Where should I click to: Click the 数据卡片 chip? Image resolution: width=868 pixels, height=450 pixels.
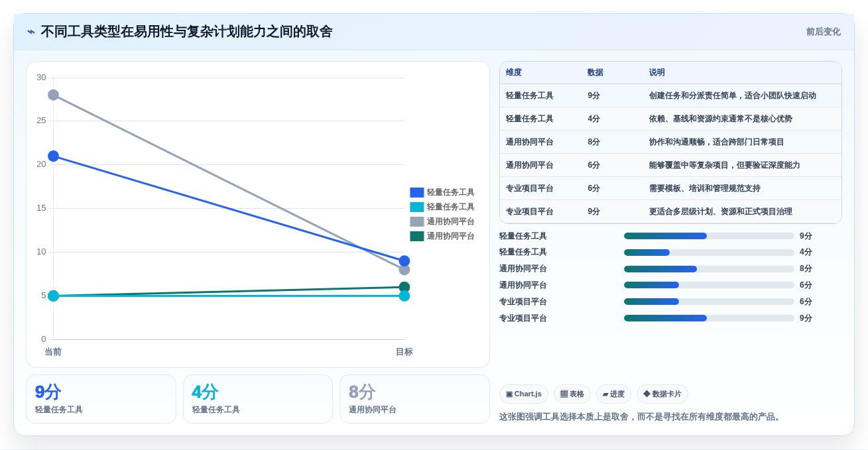click(x=662, y=394)
